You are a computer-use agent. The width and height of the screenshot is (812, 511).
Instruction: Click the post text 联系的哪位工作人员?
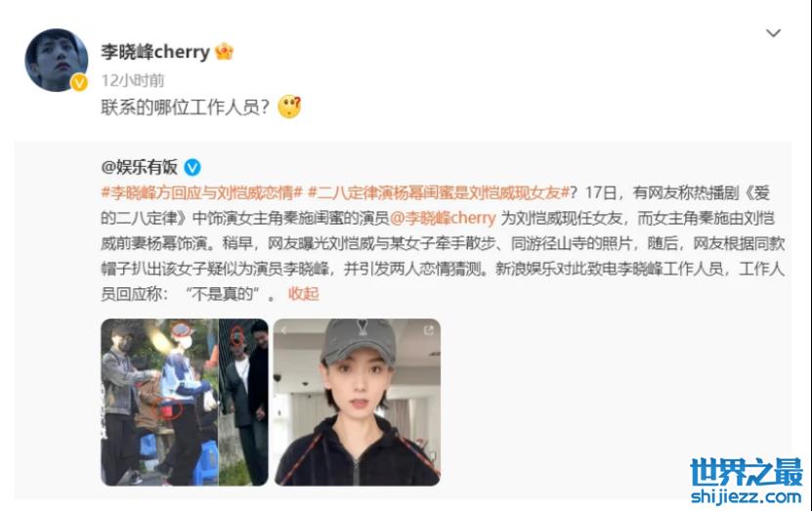coord(186,107)
